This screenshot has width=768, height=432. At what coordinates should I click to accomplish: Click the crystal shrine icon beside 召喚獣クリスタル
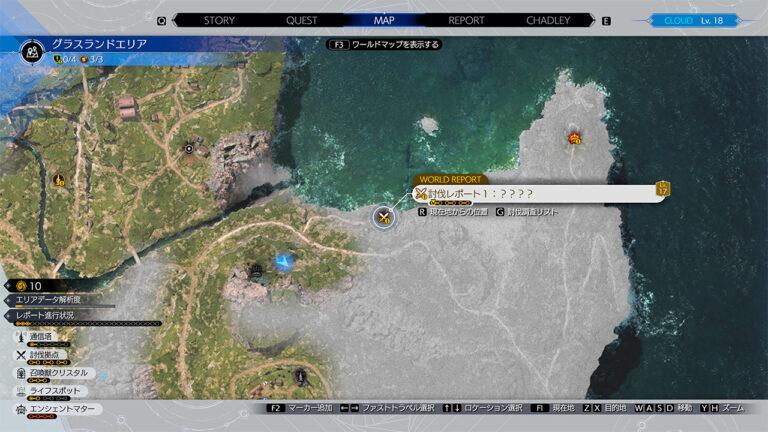coord(21,373)
